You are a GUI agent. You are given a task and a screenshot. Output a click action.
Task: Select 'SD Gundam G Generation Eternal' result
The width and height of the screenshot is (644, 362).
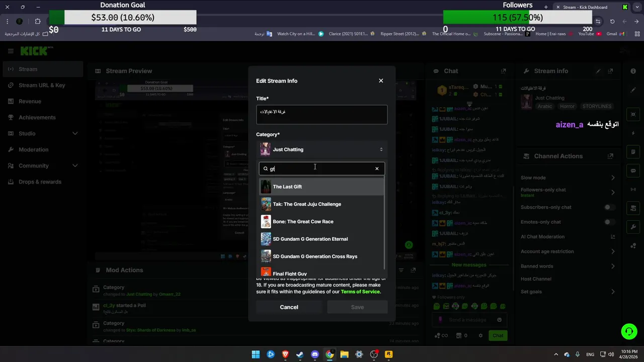point(321,239)
